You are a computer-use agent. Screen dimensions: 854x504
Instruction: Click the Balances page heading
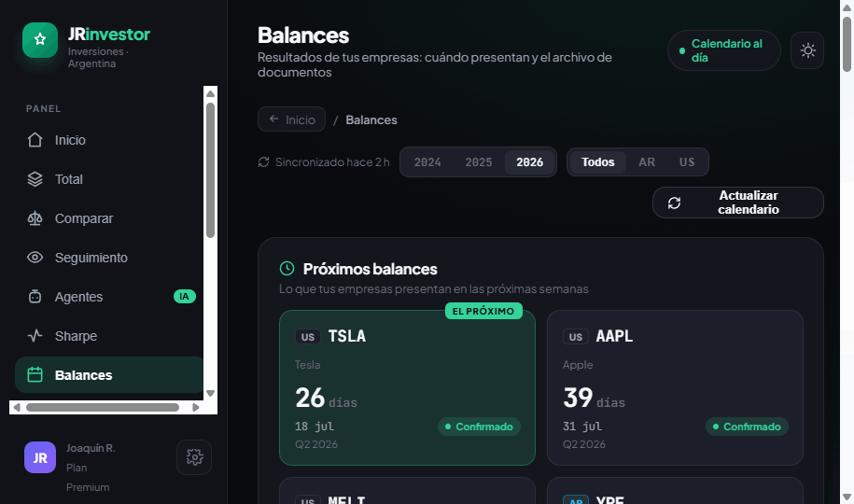(303, 35)
